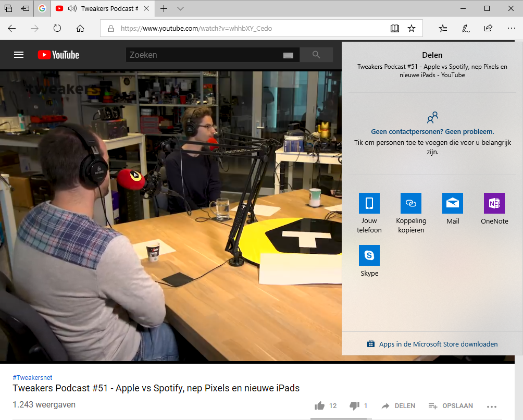
Task: Go to the YouTube home logo
Action: click(58, 55)
